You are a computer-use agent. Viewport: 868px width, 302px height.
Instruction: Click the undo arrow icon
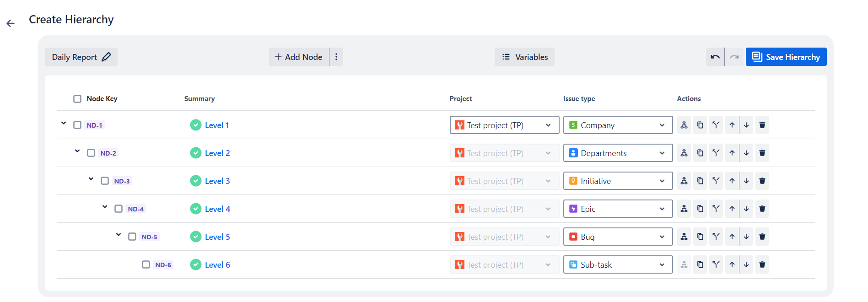pyautogui.click(x=715, y=57)
